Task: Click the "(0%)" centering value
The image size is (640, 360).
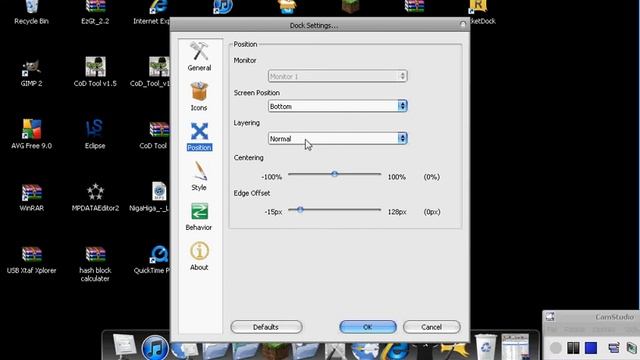Action: pyautogui.click(x=431, y=177)
